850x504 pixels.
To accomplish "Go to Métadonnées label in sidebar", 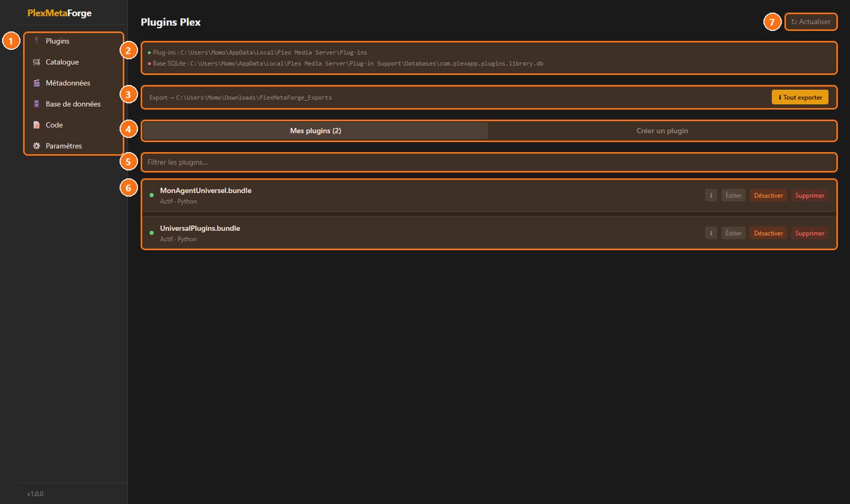I will click(x=68, y=83).
